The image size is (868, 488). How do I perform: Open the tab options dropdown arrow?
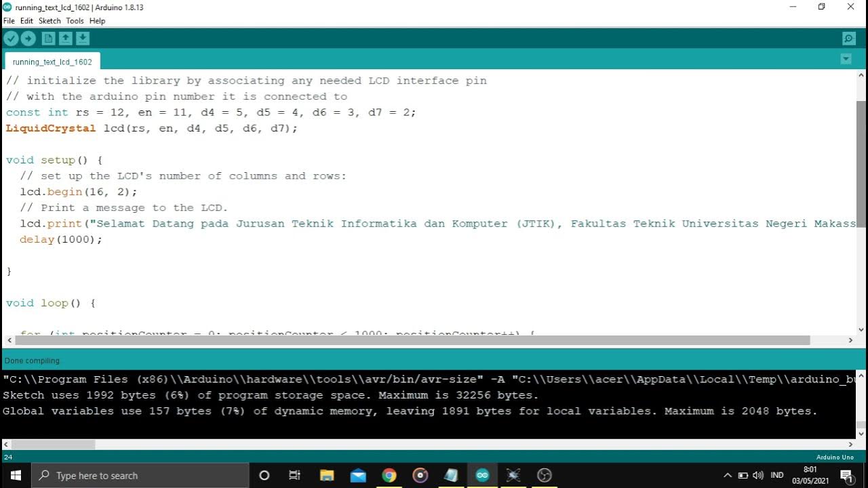[846, 59]
